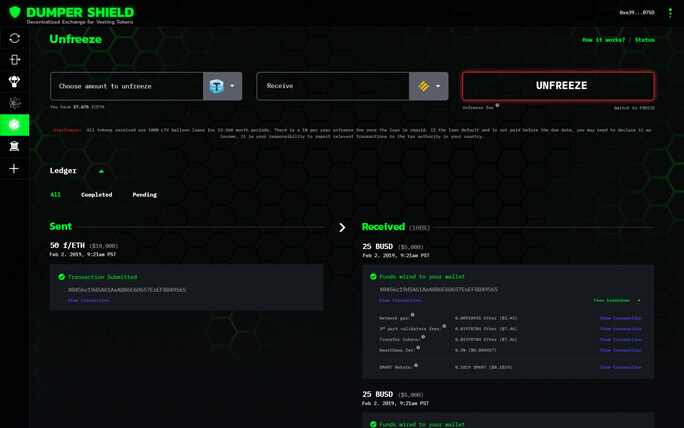Viewport: 684px width, 428px height.
Task: Click the second 25 BUSD received amount
Action: (x=378, y=394)
